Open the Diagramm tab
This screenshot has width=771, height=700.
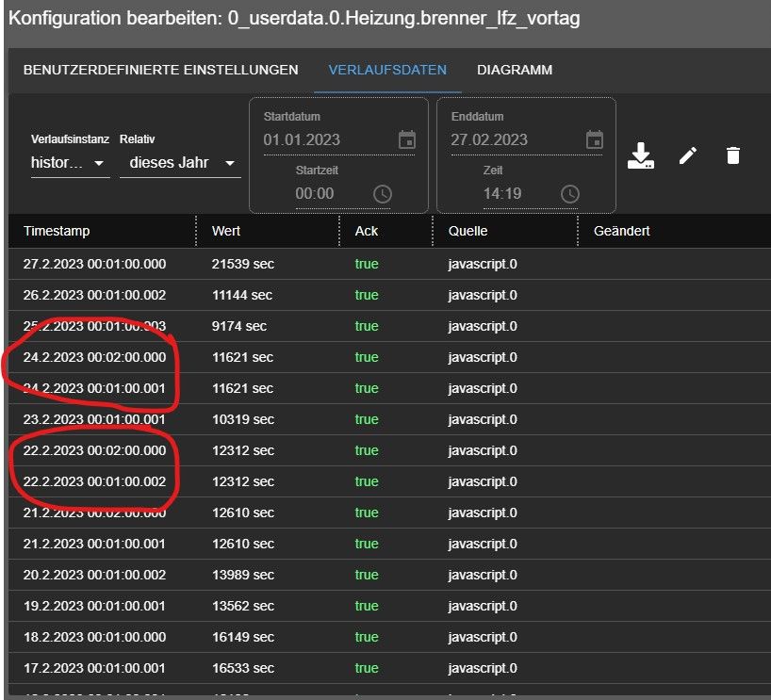[515, 71]
